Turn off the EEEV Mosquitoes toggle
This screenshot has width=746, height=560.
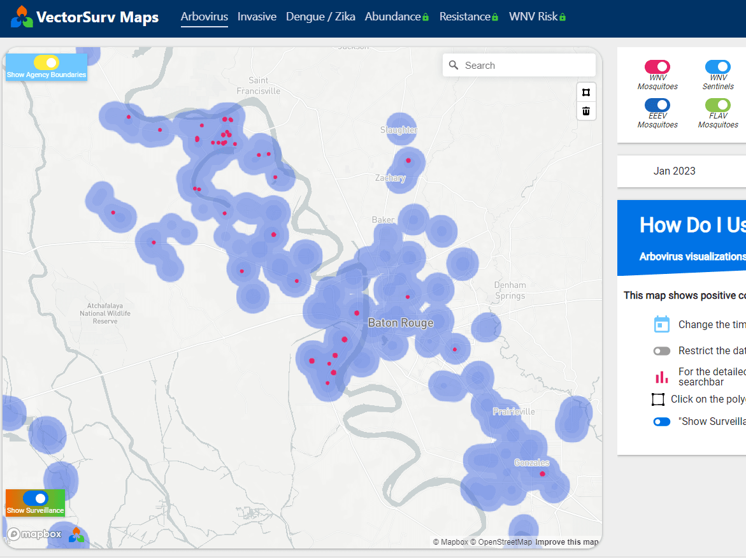tap(657, 105)
